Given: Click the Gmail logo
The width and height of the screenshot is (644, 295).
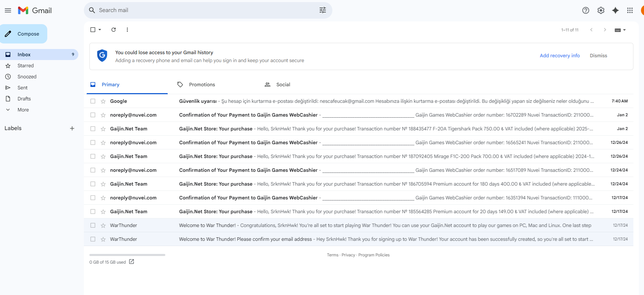Looking at the screenshot, I should click(35, 10).
